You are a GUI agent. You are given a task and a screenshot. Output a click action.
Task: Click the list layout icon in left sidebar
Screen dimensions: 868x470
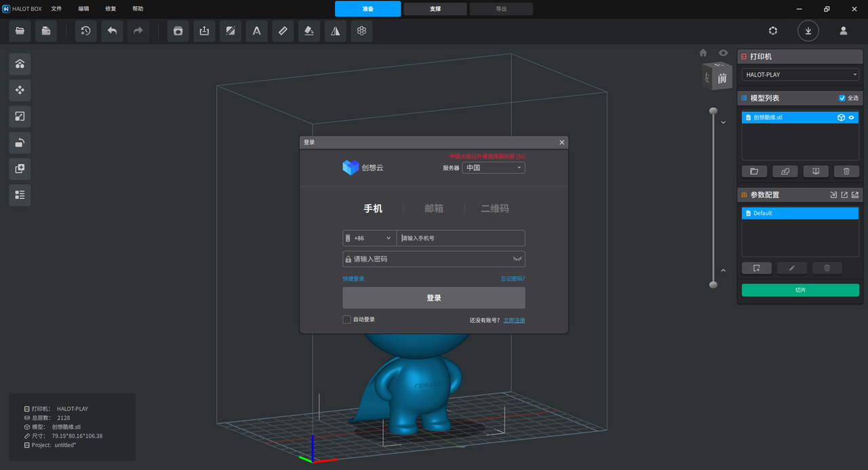(20, 195)
